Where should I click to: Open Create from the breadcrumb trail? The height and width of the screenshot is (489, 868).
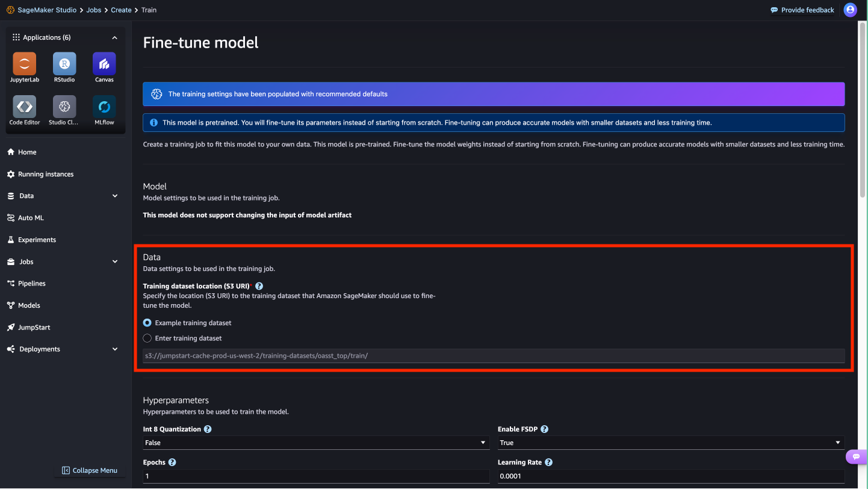[x=121, y=10]
